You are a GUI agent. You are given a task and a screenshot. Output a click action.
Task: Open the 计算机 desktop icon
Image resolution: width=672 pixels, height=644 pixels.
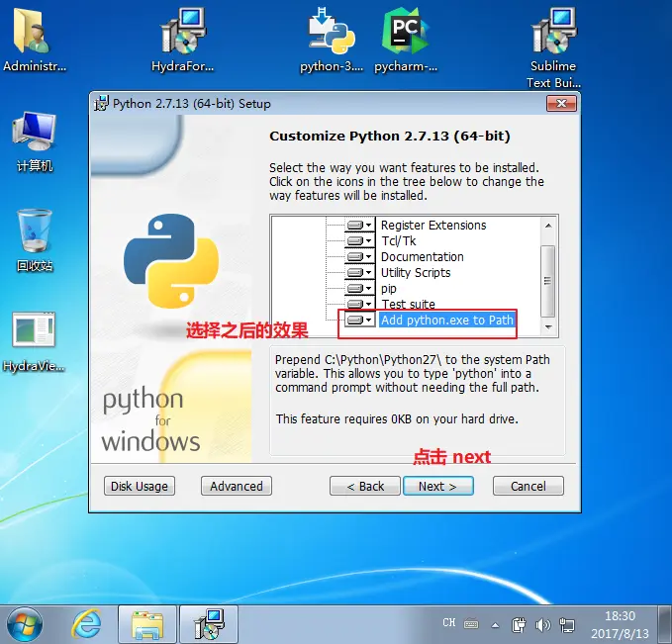click(35, 141)
